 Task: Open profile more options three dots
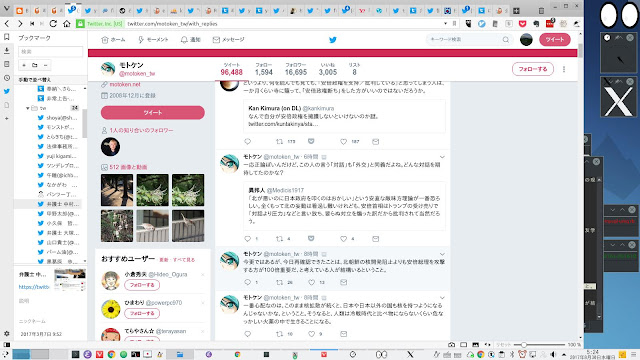click(x=564, y=69)
